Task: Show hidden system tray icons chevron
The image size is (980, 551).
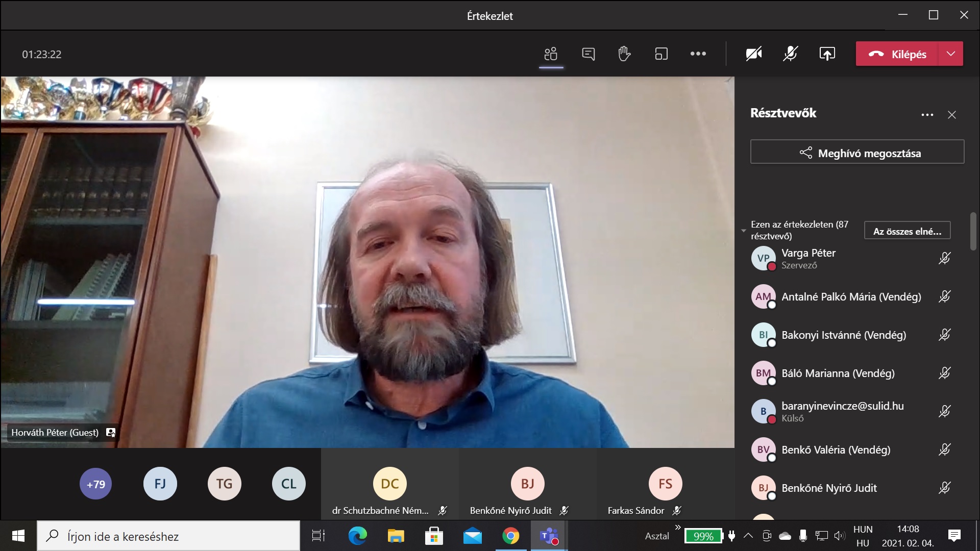Action: (x=748, y=536)
